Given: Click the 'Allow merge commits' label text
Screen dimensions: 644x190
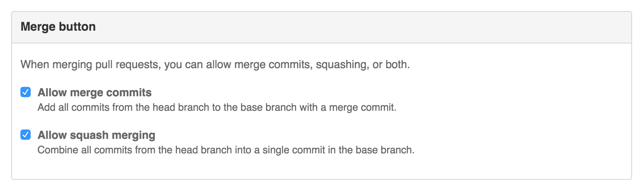Looking at the screenshot, I should click(x=94, y=92).
